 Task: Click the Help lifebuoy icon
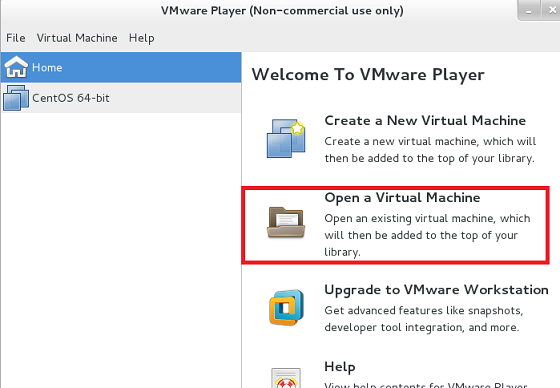click(286, 379)
